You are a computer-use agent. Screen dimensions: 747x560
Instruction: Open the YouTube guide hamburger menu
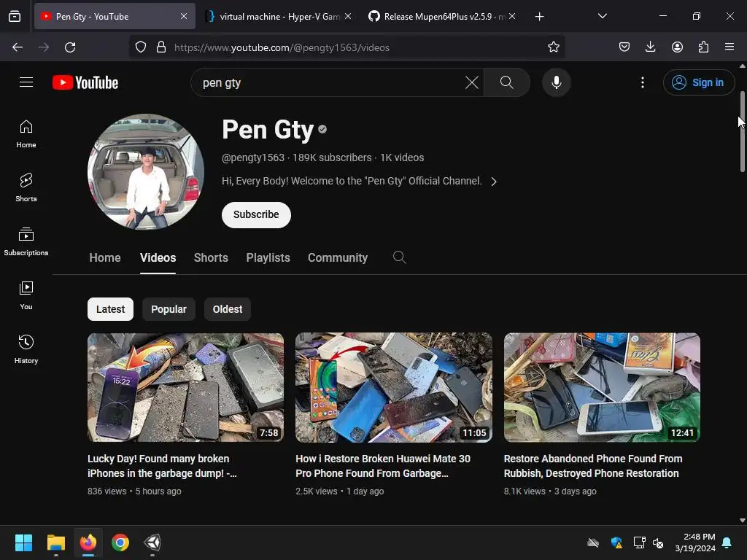[26, 82]
